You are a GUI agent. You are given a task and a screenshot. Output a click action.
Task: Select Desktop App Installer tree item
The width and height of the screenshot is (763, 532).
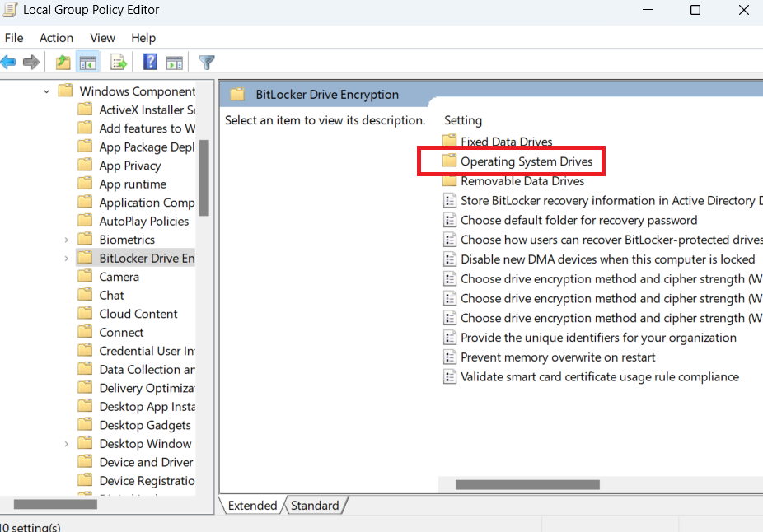[x=147, y=406]
